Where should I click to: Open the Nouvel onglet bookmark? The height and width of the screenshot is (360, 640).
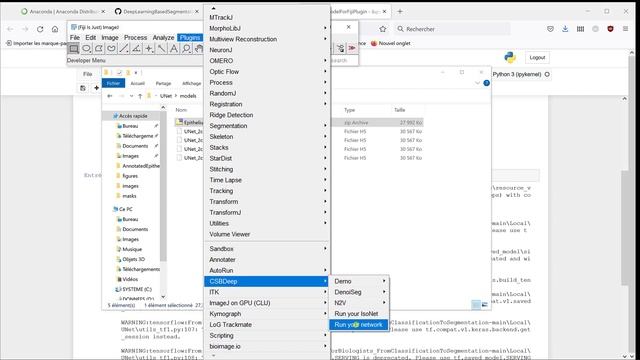pos(390,43)
